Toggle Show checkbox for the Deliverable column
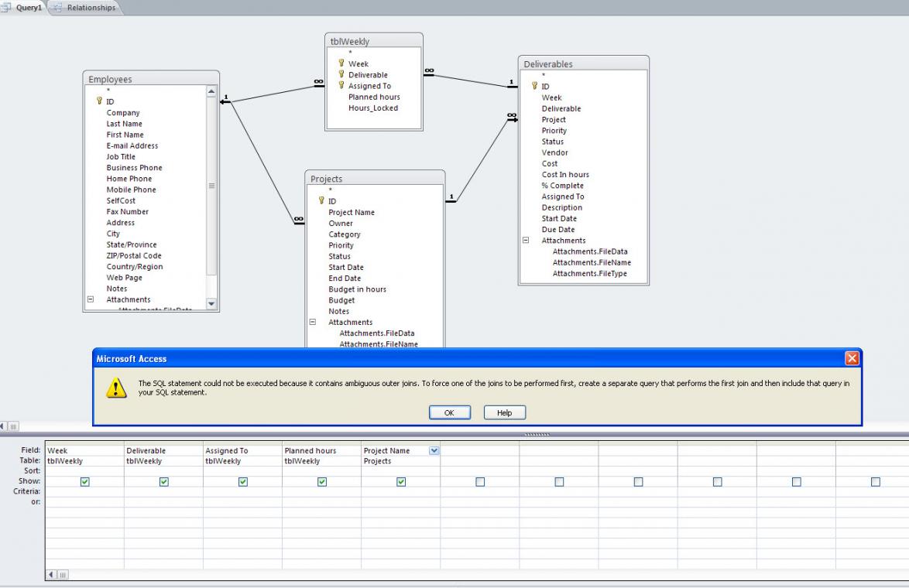The image size is (909, 588). point(164,481)
